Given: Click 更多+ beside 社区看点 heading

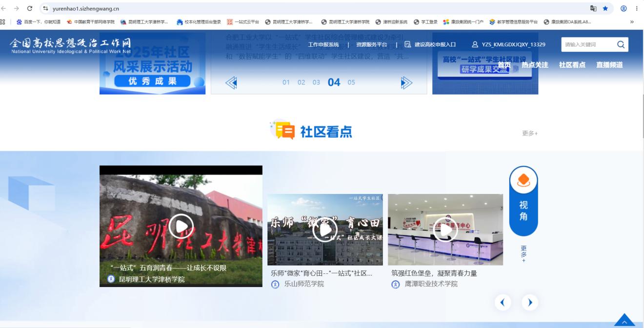Looking at the screenshot, I should pyautogui.click(x=530, y=133).
